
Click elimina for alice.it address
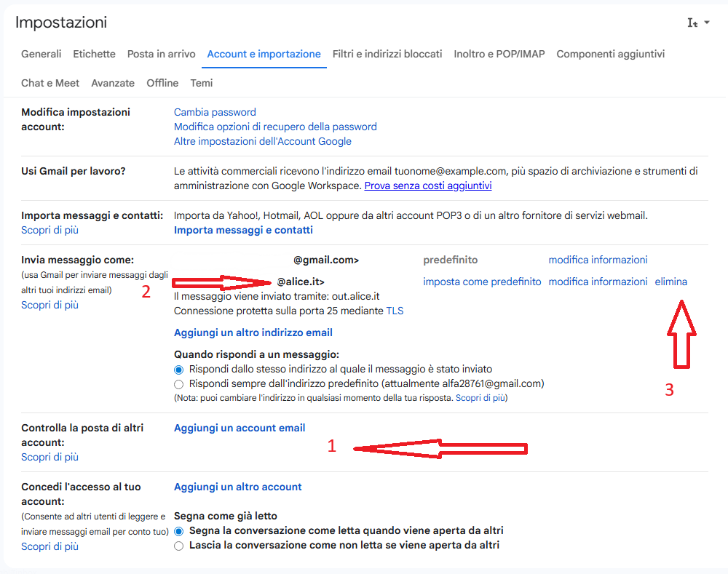coord(671,282)
